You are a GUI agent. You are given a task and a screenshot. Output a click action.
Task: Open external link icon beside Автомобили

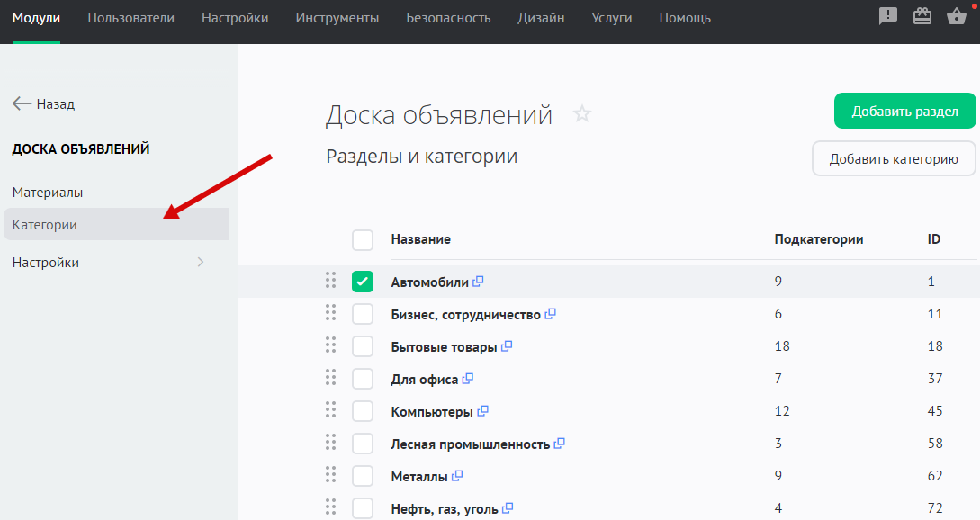478,282
